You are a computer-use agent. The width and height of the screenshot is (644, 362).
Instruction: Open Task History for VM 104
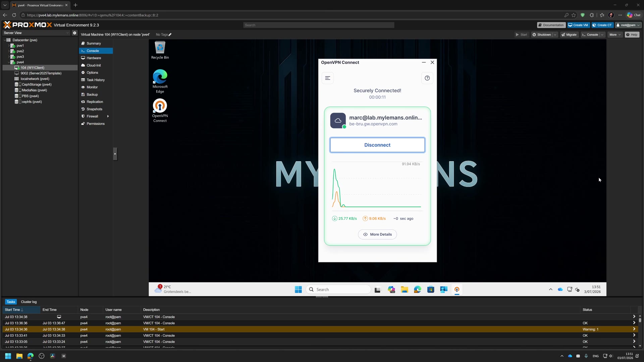pos(96,80)
